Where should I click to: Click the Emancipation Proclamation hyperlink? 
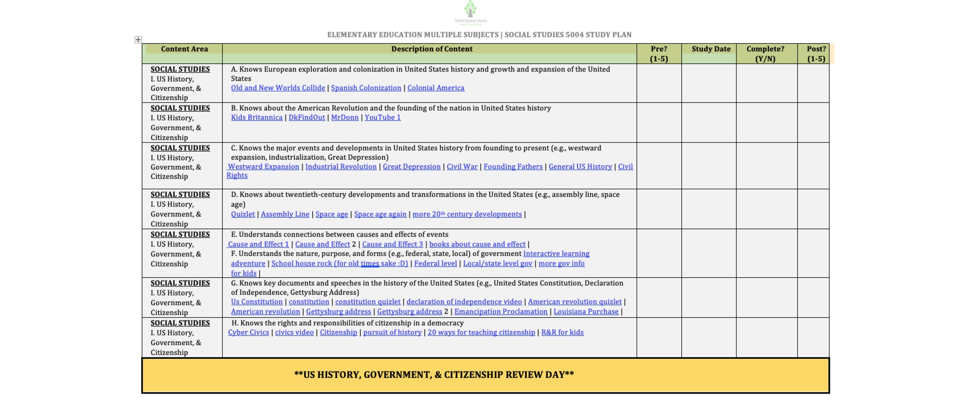coord(501,311)
